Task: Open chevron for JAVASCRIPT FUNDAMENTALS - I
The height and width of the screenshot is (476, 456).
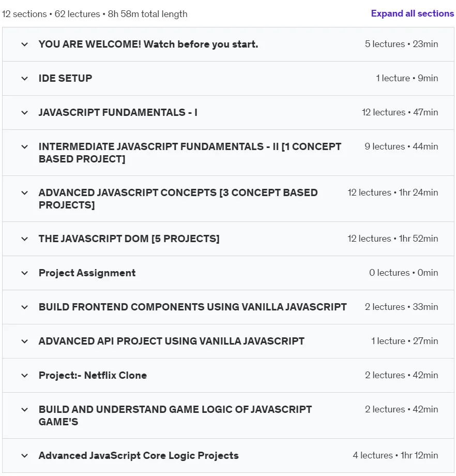Action: [25, 113]
